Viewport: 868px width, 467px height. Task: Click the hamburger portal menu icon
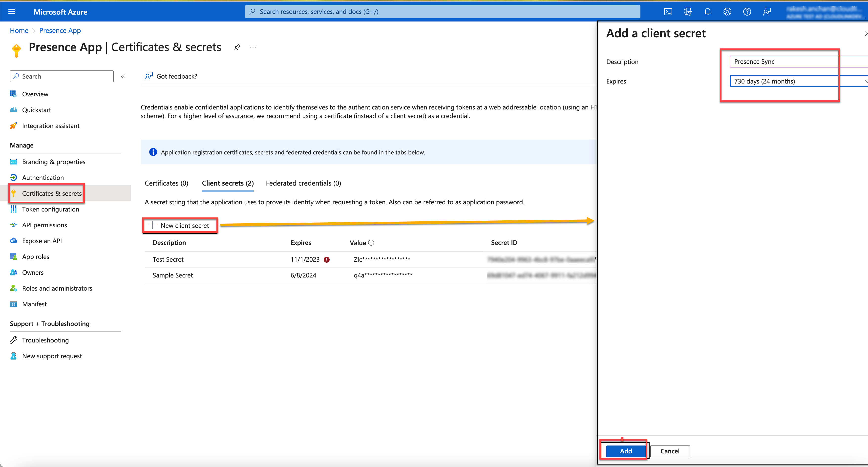click(x=12, y=12)
